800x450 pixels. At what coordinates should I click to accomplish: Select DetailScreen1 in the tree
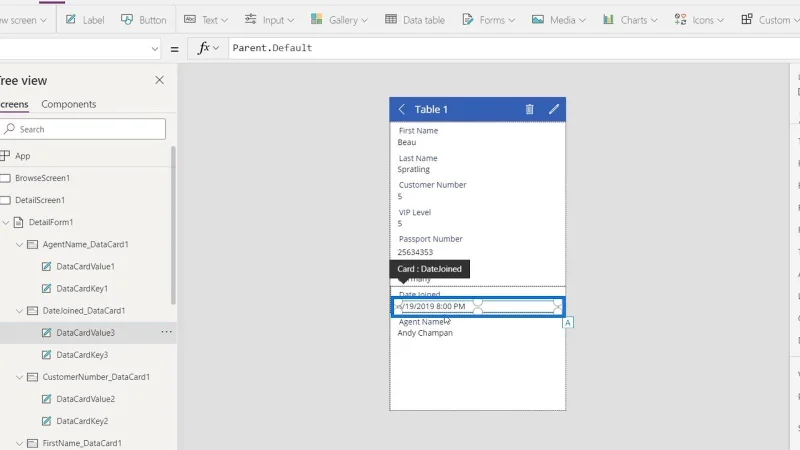[40, 200]
